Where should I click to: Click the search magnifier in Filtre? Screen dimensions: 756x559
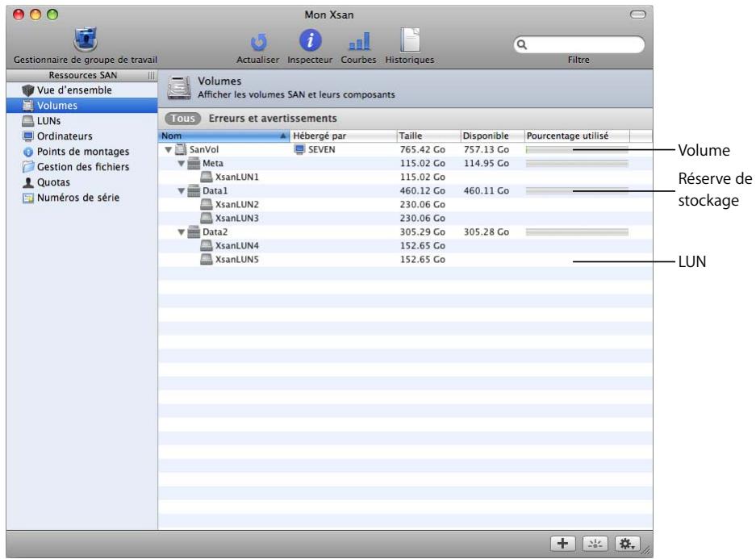pos(522,45)
